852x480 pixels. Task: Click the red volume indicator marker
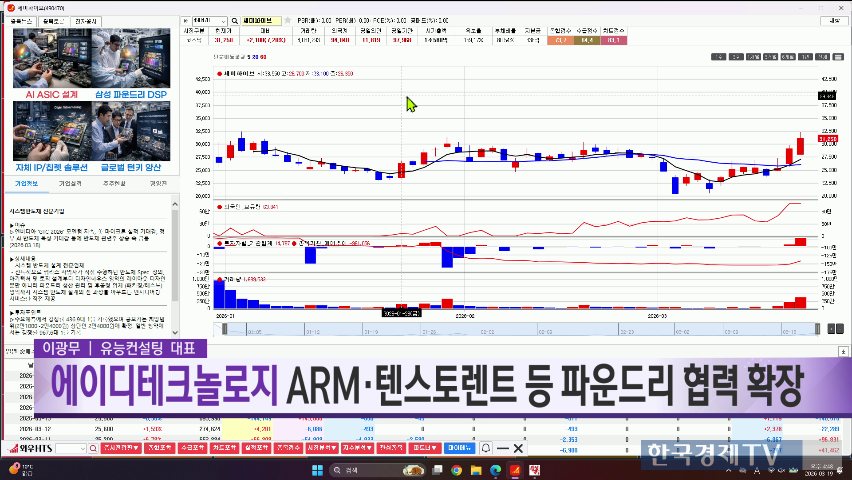coord(219,281)
